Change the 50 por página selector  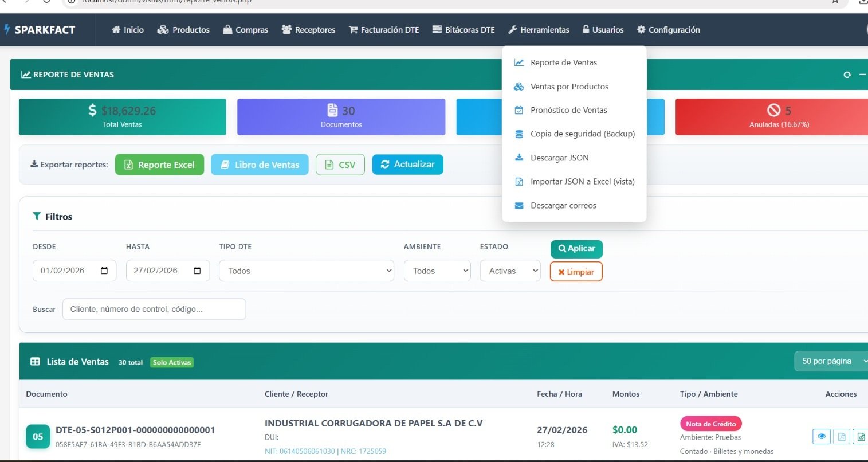click(831, 361)
